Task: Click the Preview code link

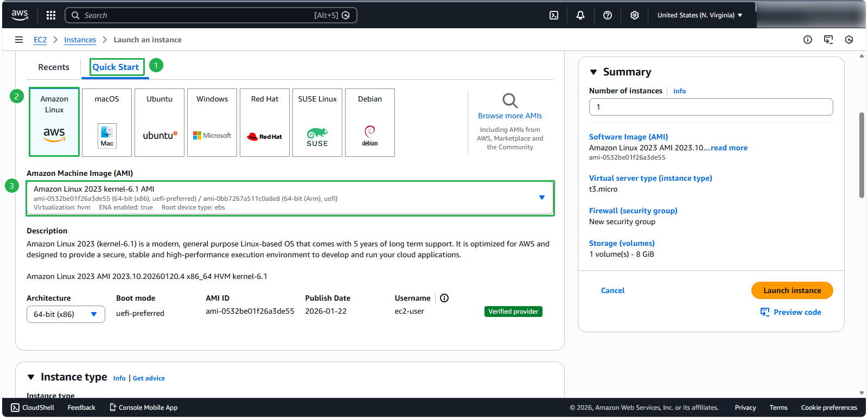Action: [797, 312]
